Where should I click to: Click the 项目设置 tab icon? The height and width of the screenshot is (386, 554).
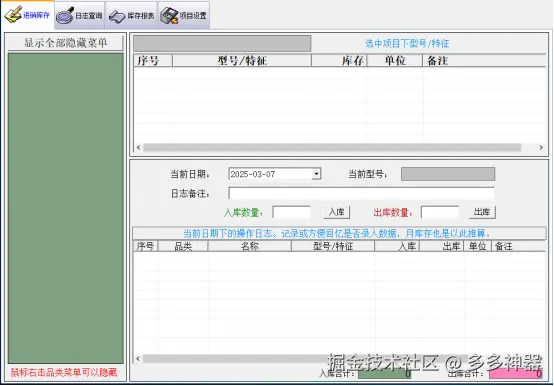(169, 16)
